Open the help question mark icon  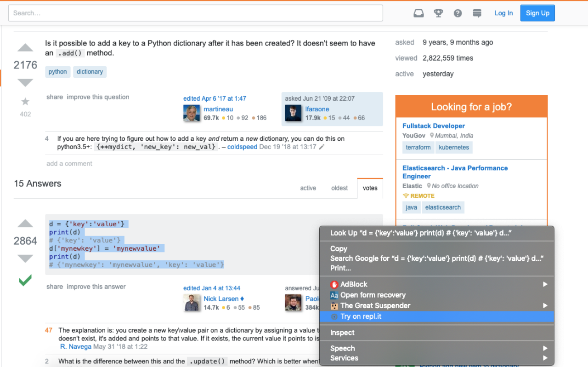(458, 13)
